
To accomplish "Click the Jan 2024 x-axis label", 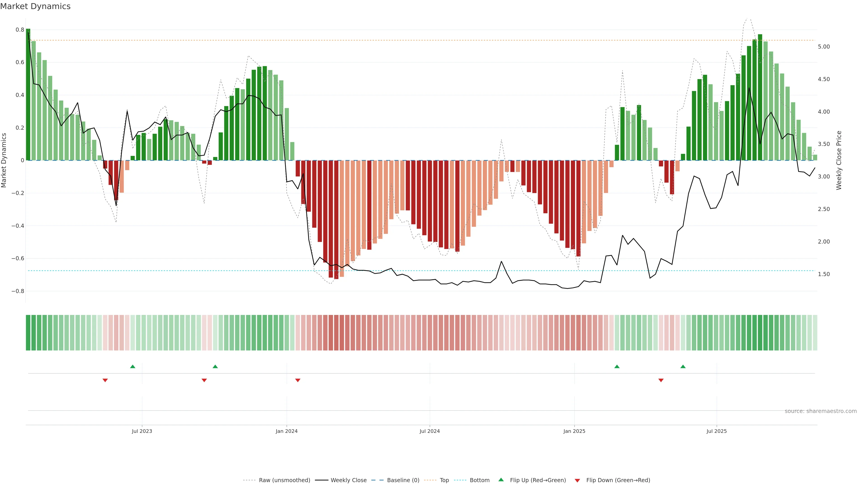I will pos(286,431).
